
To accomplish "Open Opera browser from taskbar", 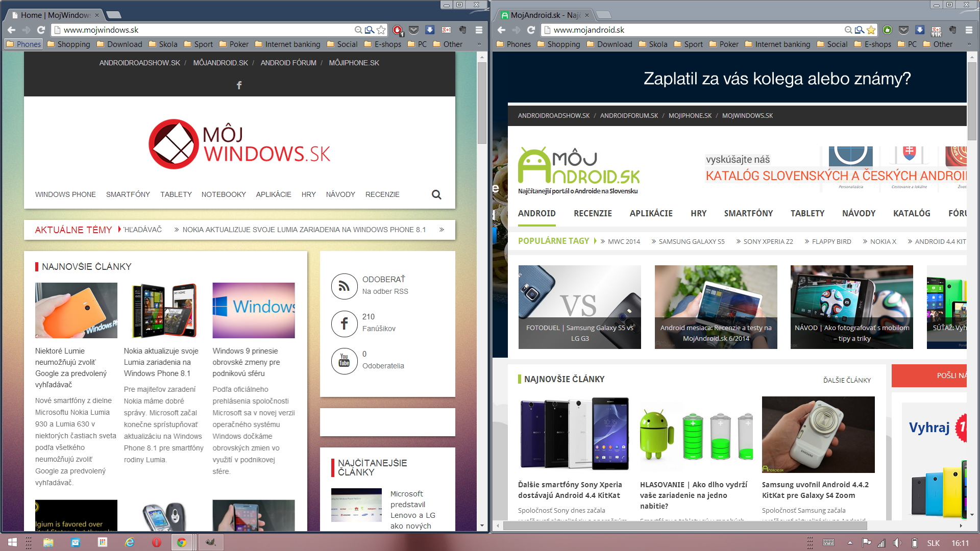I will click(157, 542).
